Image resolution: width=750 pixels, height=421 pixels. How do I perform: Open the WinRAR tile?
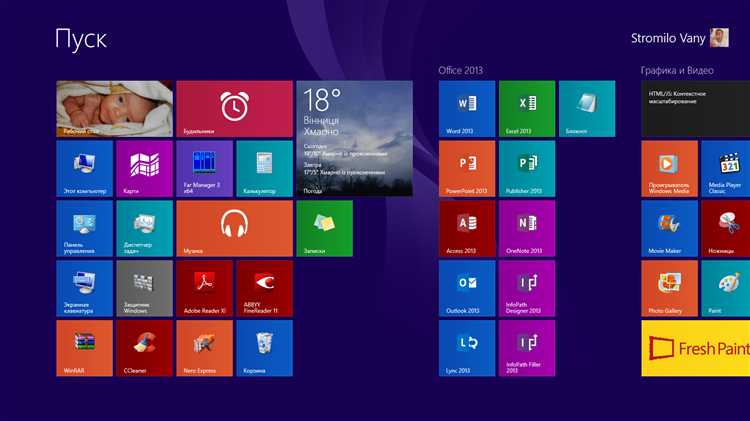click(x=85, y=348)
